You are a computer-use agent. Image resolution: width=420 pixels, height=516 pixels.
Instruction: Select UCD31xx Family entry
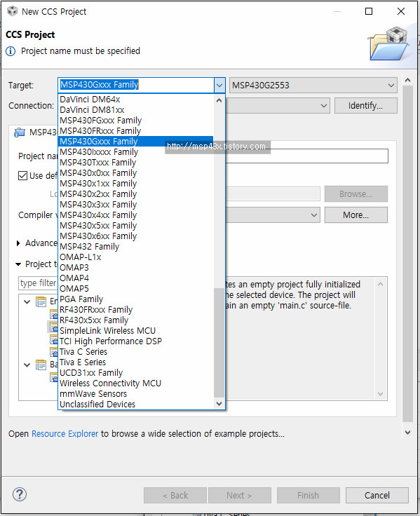[x=135, y=373]
